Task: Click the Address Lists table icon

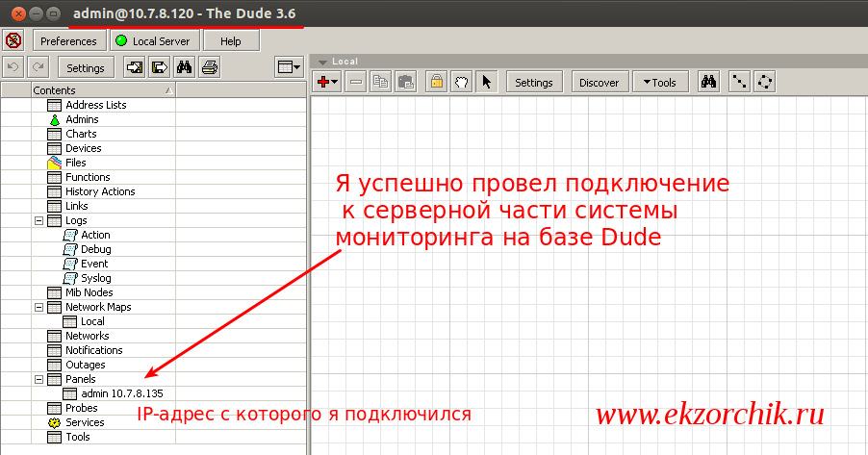Action: click(x=54, y=105)
